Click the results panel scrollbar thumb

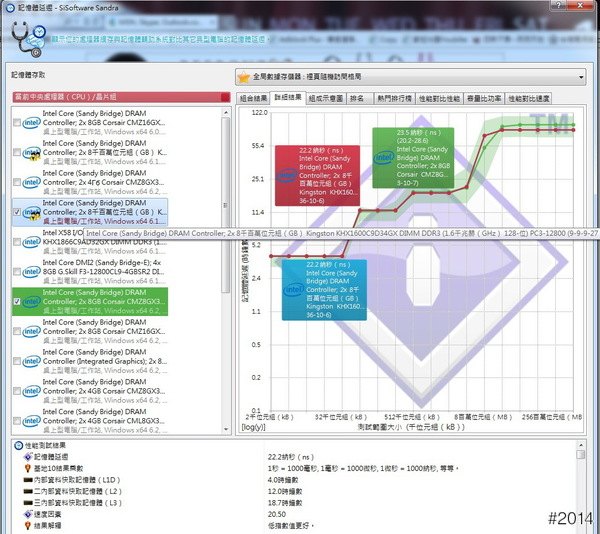pos(581,454)
